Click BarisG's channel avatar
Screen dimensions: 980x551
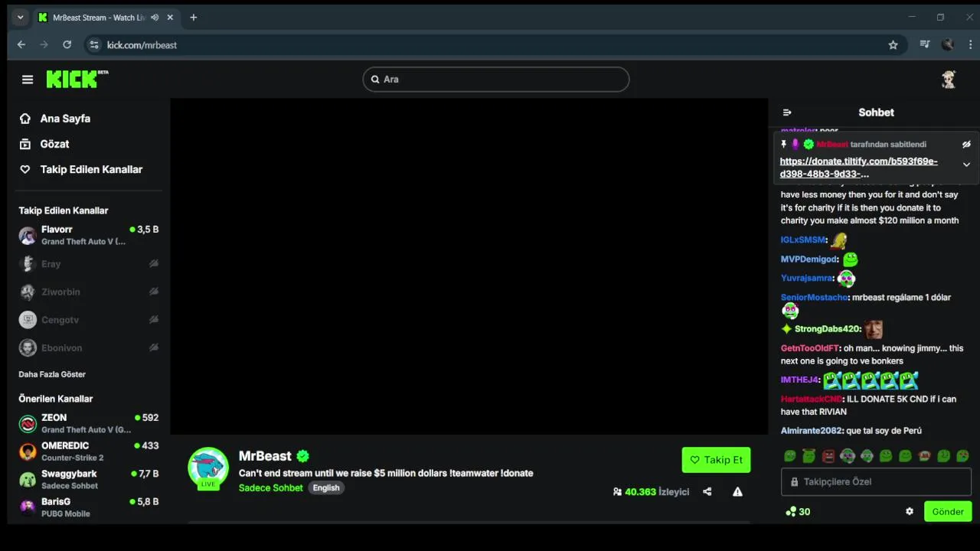tap(28, 507)
